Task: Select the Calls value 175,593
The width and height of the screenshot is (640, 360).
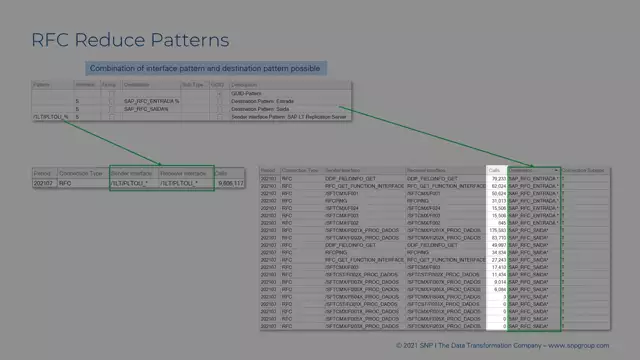Action: (497, 230)
